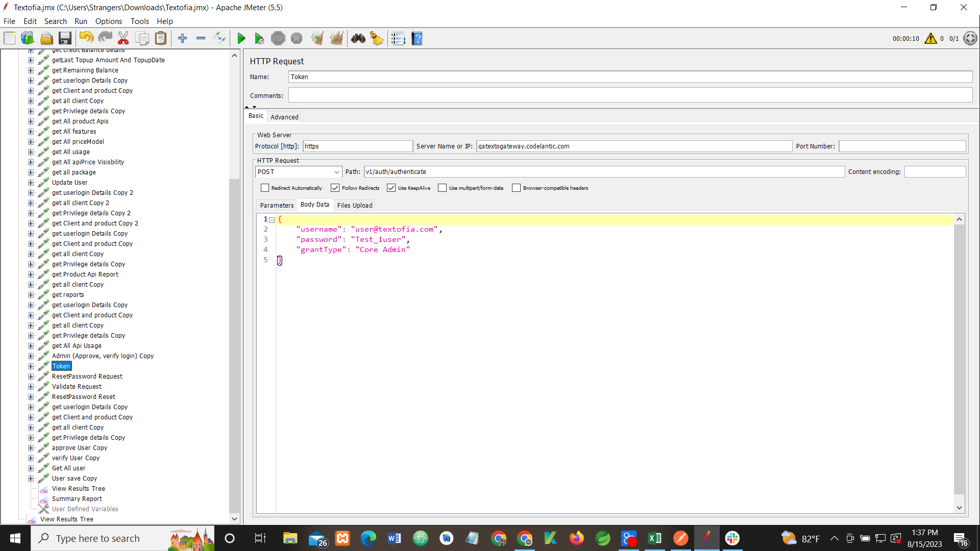This screenshot has height=551, width=980.
Task: Click the body data vertical scrollbar
Action: (x=959, y=359)
